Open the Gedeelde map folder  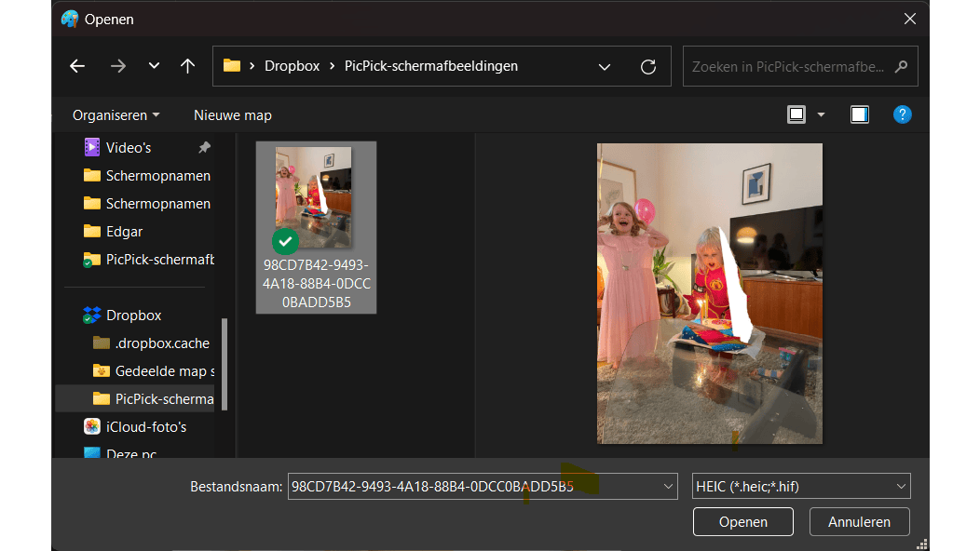coord(153,371)
